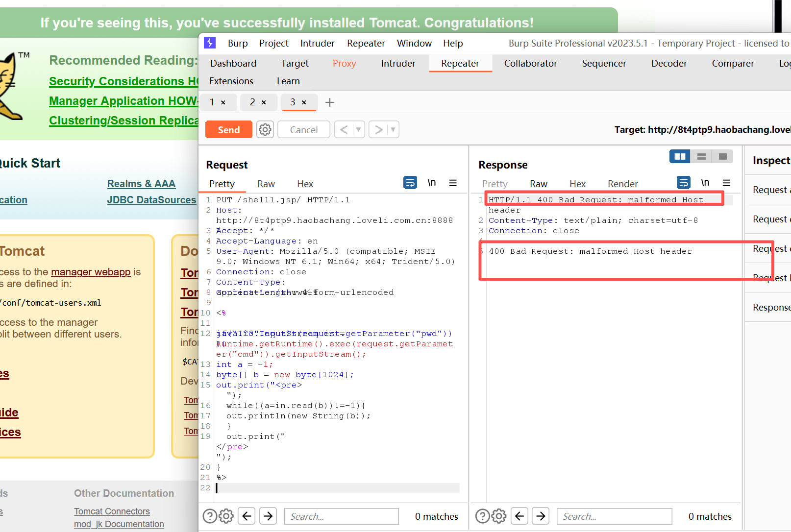
Task: Open the Learn tab
Action: tap(288, 81)
